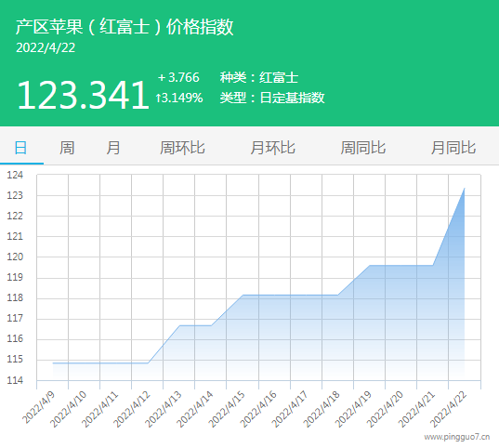499x448 pixels.
Task: Select the 月同比 tab
Action: [453, 148]
